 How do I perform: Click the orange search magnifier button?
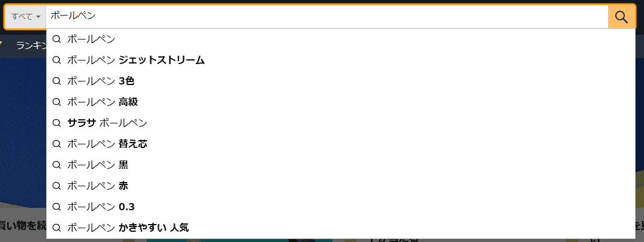tap(621, 17)
